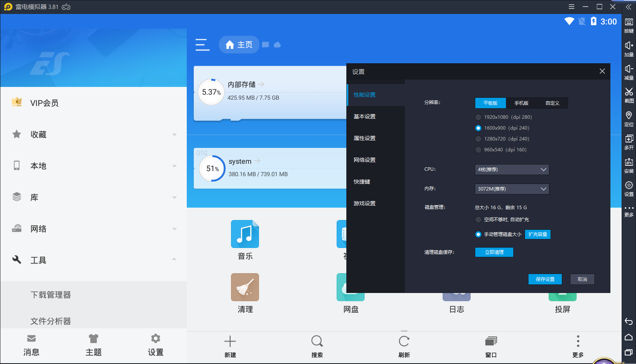Open the multi-instance manager icon
Image resolution: width=636 pixels, height=364 pixels.
629,139
